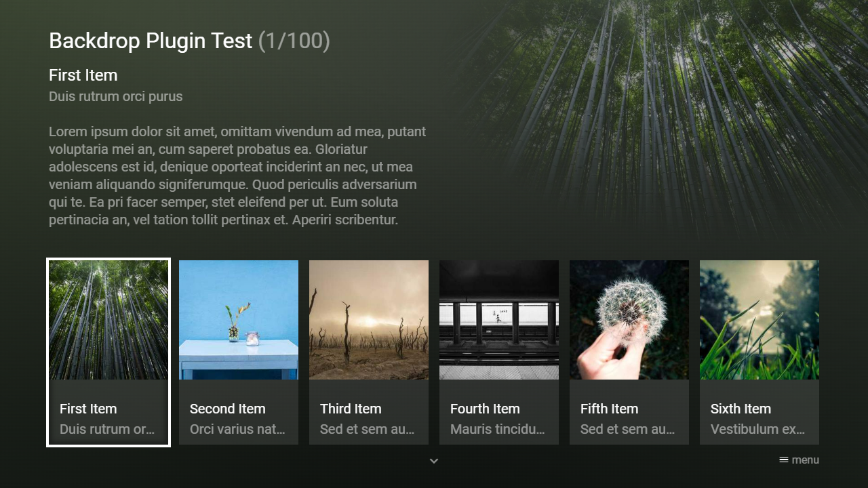Click the 'Sixth Item' card title
This screenshot has width=868, height=488.
pos(741,409)
